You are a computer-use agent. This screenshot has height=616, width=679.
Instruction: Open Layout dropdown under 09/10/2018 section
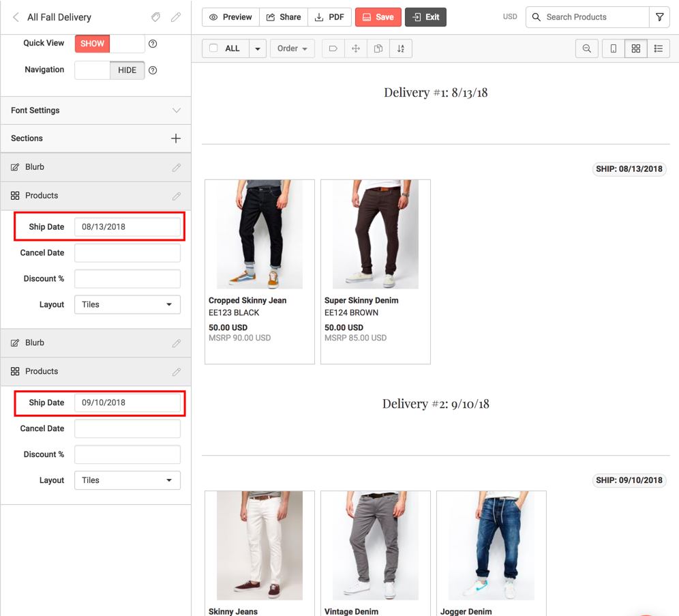pyautogui.click(x=127, y=480)
